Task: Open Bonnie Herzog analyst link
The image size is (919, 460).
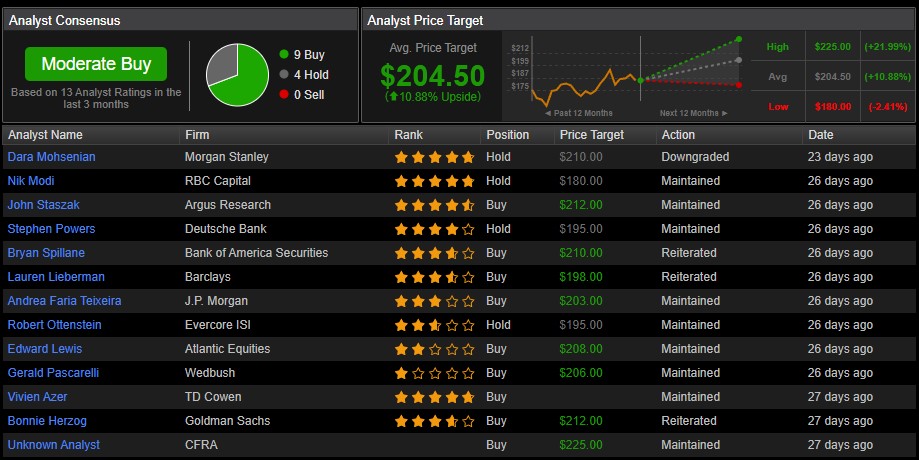Action: coord(47,421)
